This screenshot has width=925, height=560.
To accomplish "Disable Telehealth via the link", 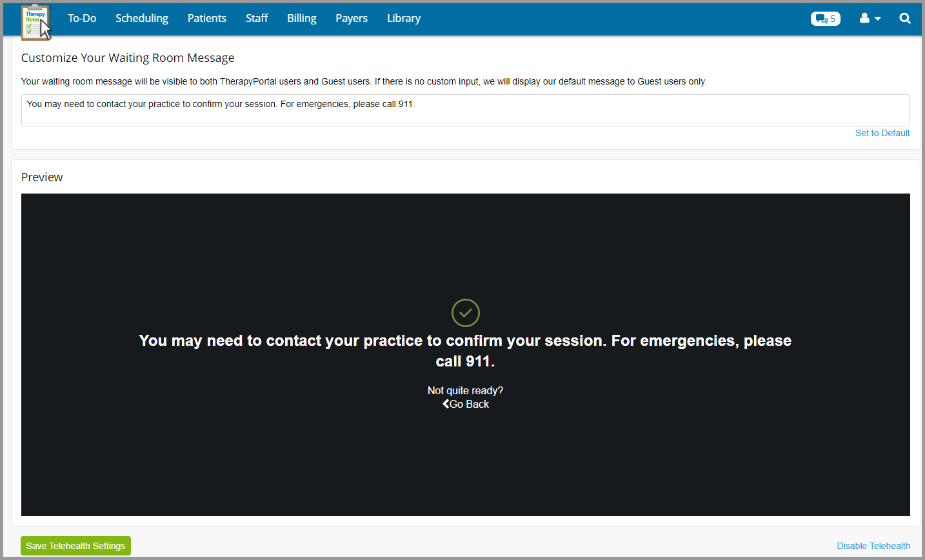I will (873, 546).
